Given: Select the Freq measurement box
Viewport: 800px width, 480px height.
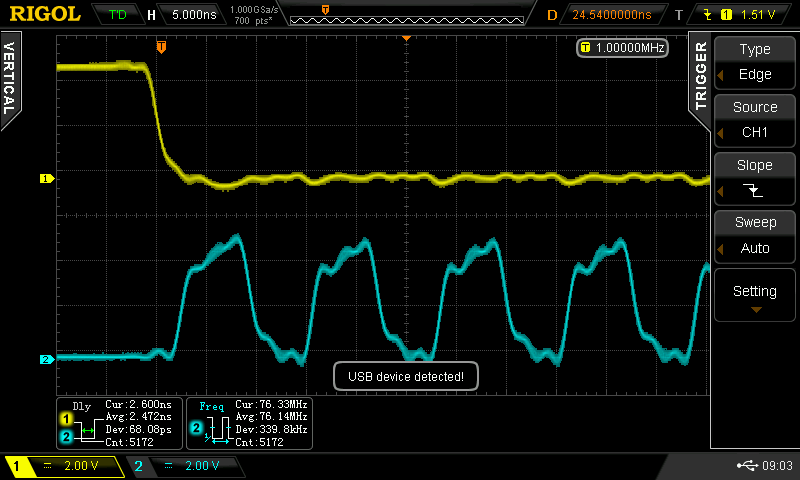Looking at the screenshot, I should coord(249,423).
